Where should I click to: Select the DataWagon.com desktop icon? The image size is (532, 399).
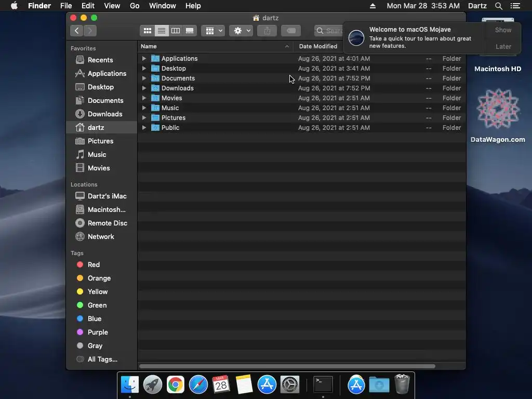(498, 115)
